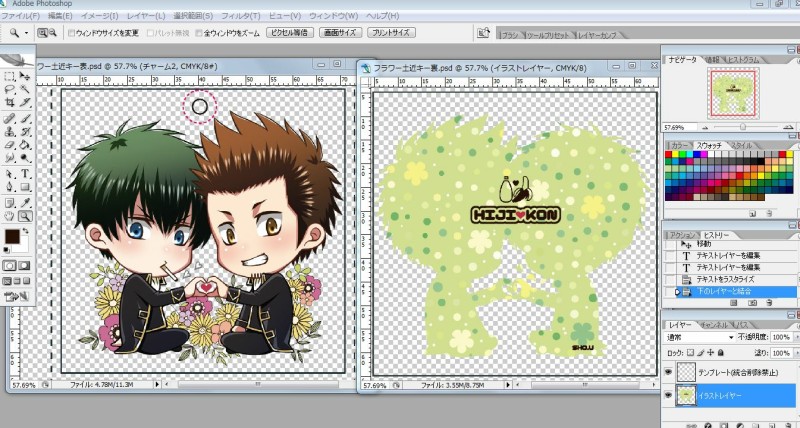Switch to the チャンネル tab
800x428 pixels.
tap(715, 325)
